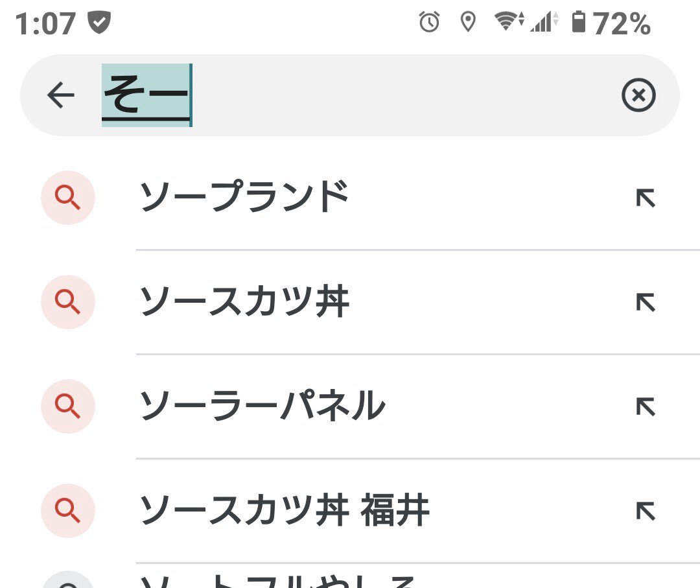Select the ソープランド suggestion
The image size is (700, 588).
coord(245,197)
